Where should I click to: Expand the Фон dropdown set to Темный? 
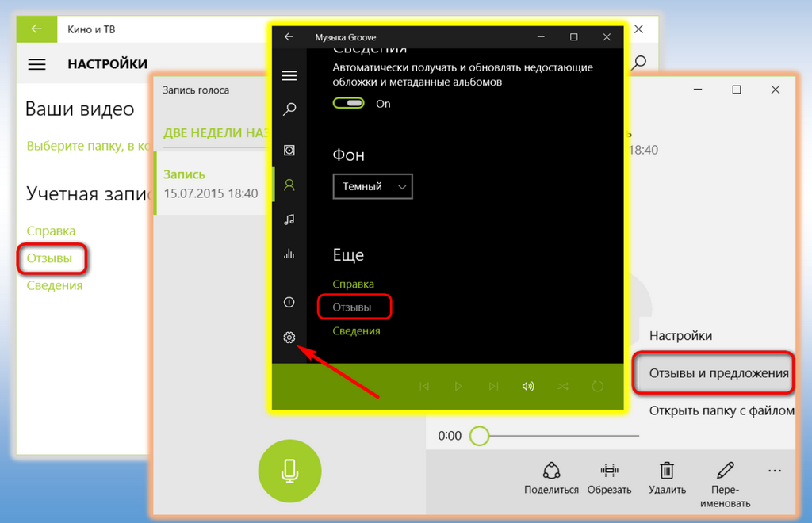click(373, 186)
